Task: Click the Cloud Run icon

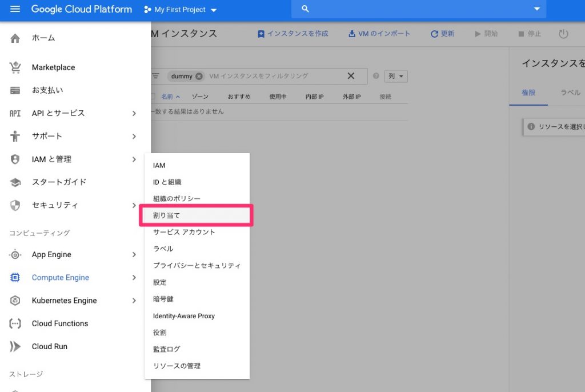Action: point(15,346)
